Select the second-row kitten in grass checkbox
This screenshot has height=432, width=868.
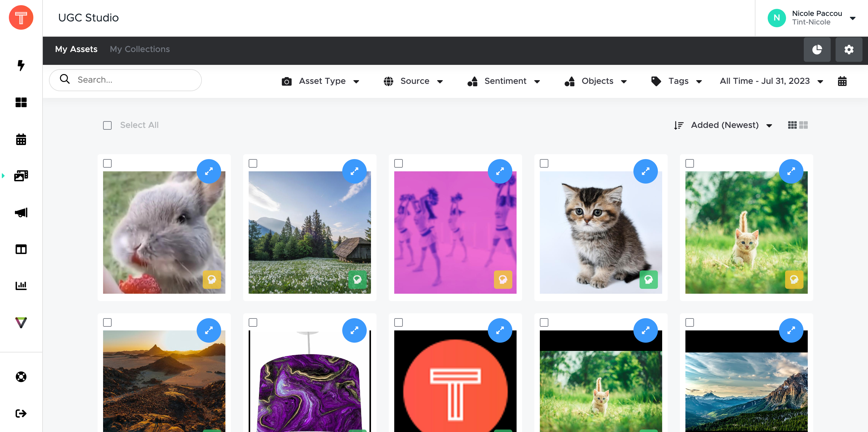pyautogui.click(x=544, y=322)
